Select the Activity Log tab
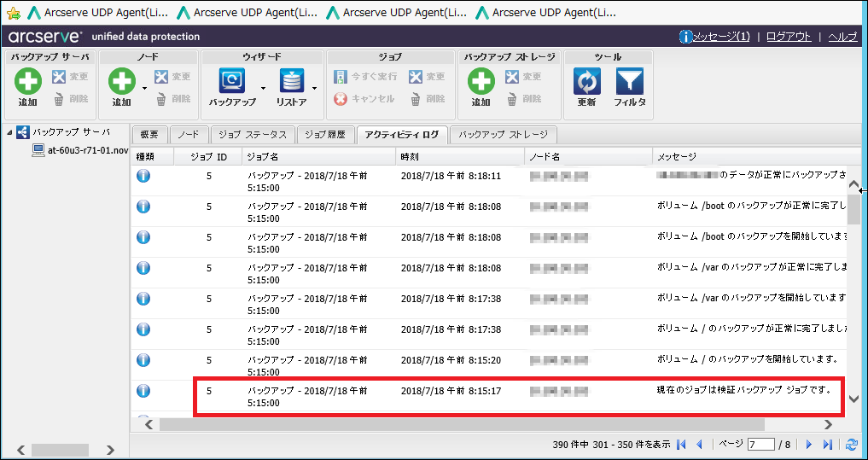This screenshot has width=868, height=460. pos(403,135)
